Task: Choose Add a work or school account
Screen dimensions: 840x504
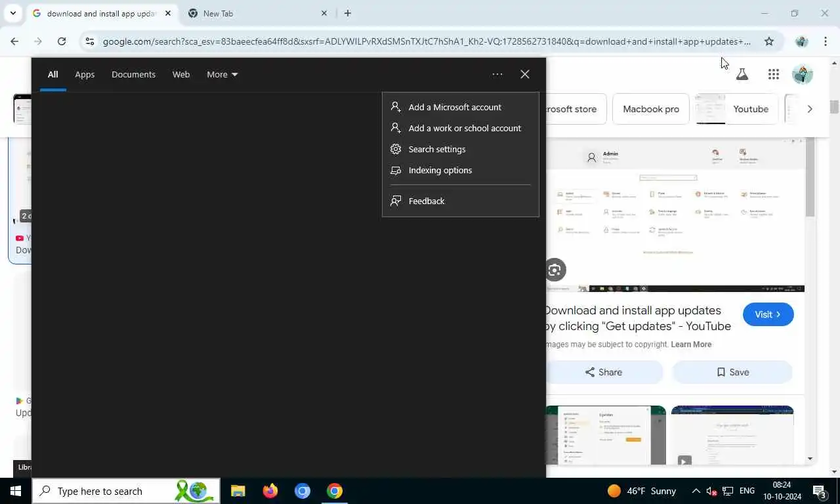Action: (x=461, y=128)
